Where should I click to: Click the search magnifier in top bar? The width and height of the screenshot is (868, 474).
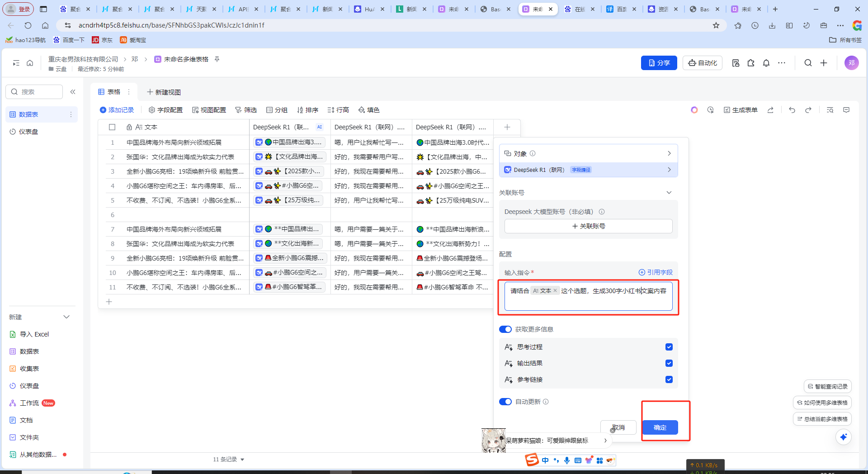pos(808,63)
